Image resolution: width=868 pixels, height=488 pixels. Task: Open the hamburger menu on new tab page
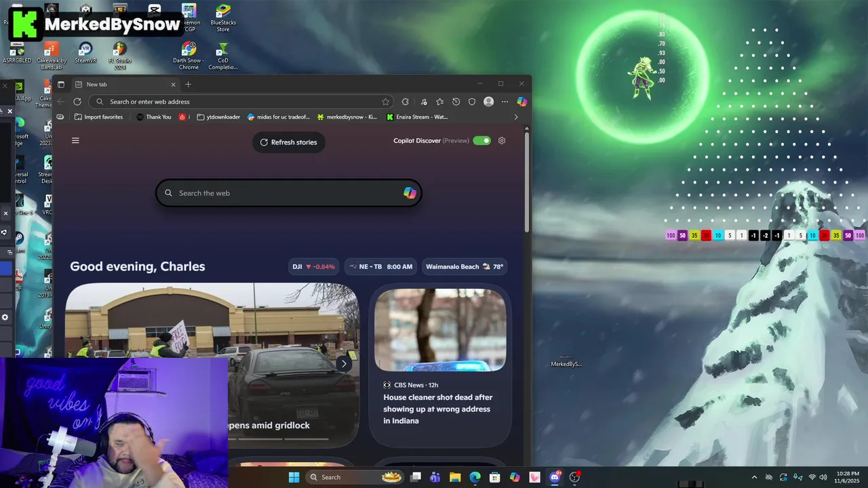click(x=75, y=140)
